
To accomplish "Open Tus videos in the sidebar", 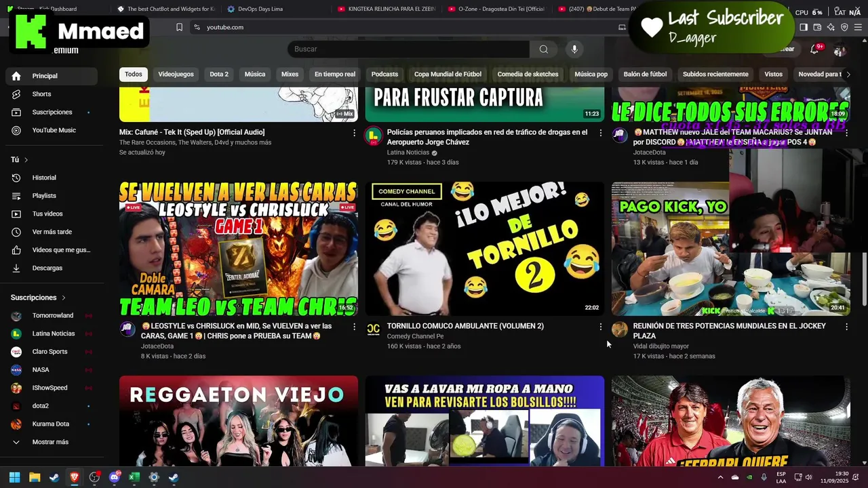I will [x=52, y=213].
